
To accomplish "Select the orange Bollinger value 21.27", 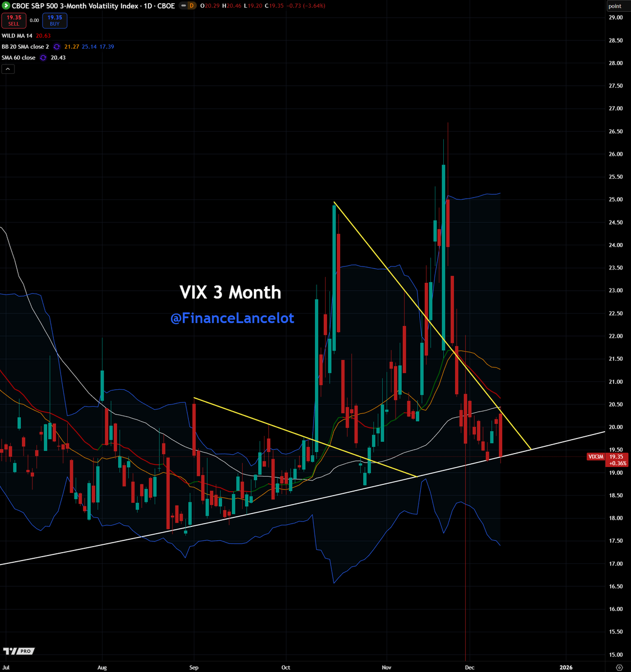I will click(72, 46).
